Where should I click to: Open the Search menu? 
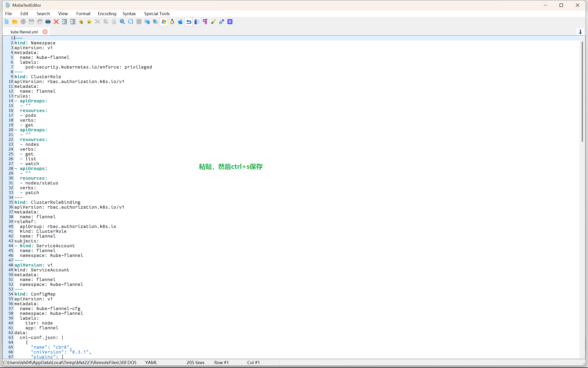[x=43, y=14]
